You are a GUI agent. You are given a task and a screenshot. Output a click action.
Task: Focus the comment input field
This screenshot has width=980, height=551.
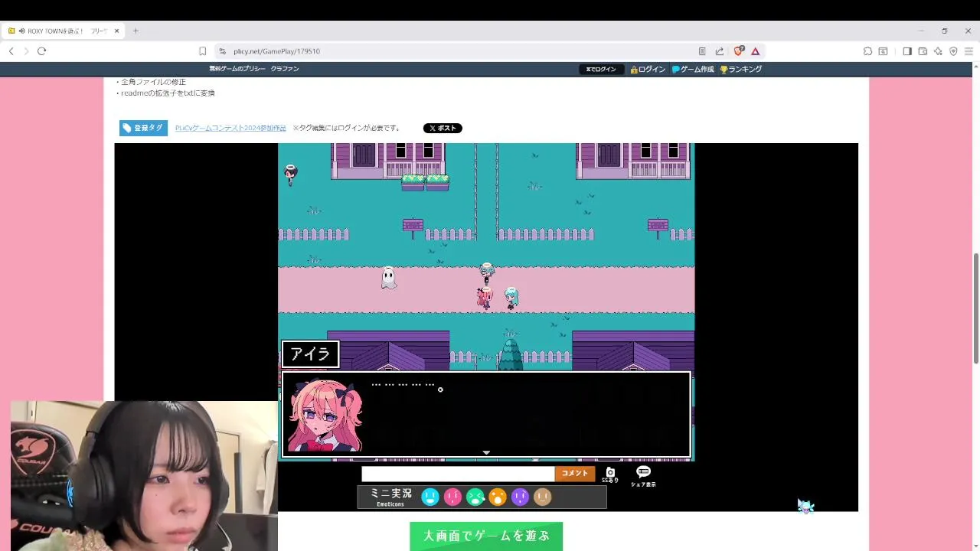[458, 474]
